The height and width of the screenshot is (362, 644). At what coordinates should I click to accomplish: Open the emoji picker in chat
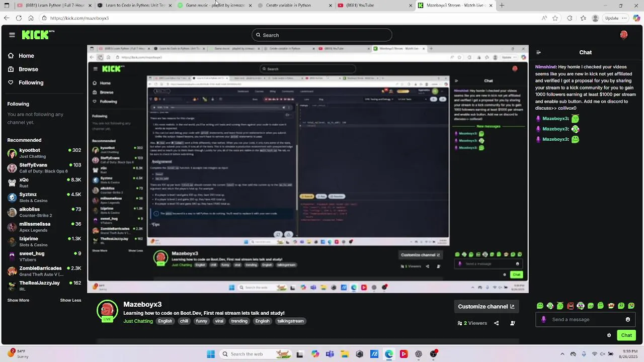click(x=628, y=319)
